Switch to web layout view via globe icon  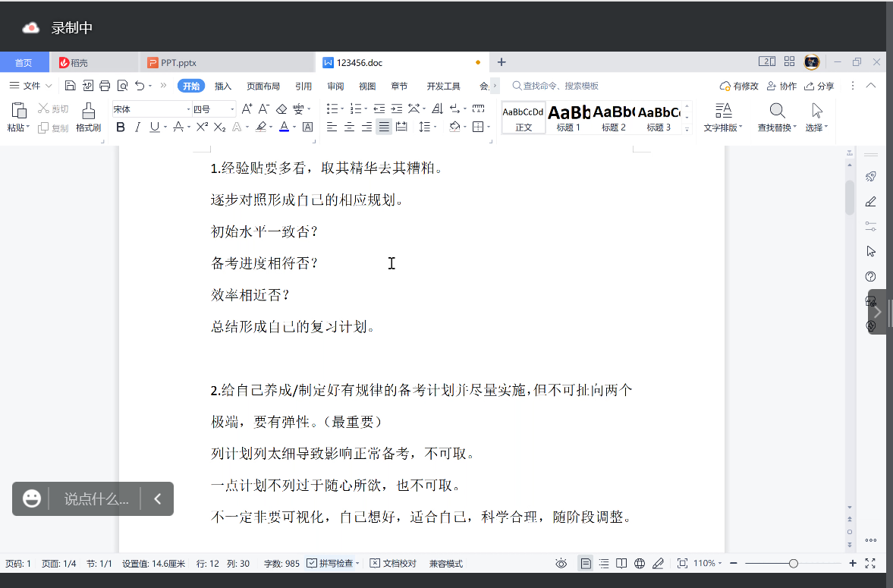click(x=639, y=563)
